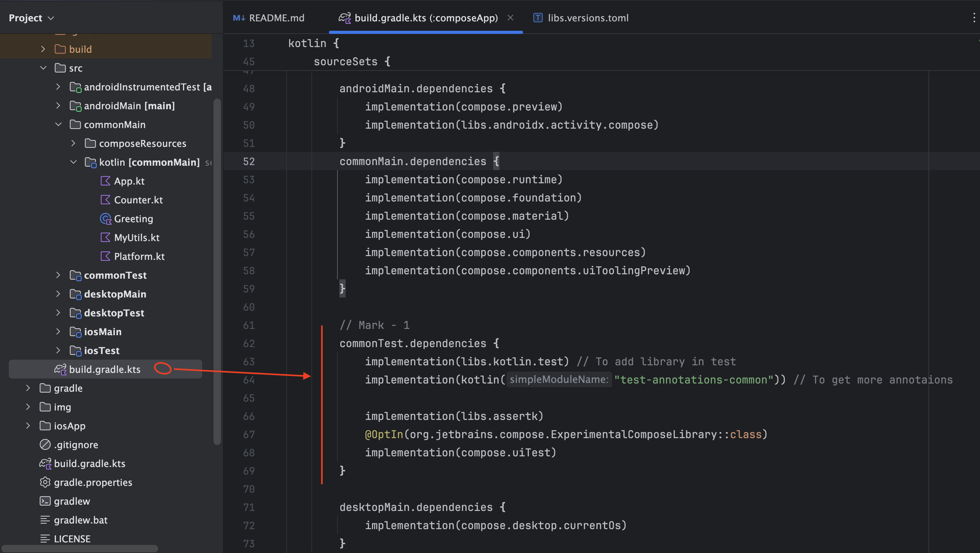The image size is (980, 553).
Task: Click the composeApp build.gradle.kts gradle icon
Action: click(60, 369)
